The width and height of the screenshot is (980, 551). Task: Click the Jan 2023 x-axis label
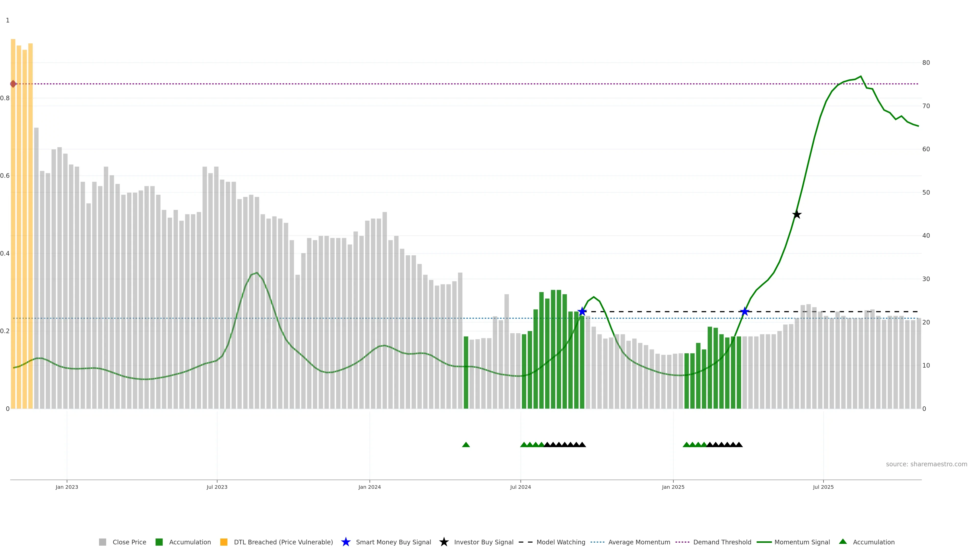pos(67,487)
